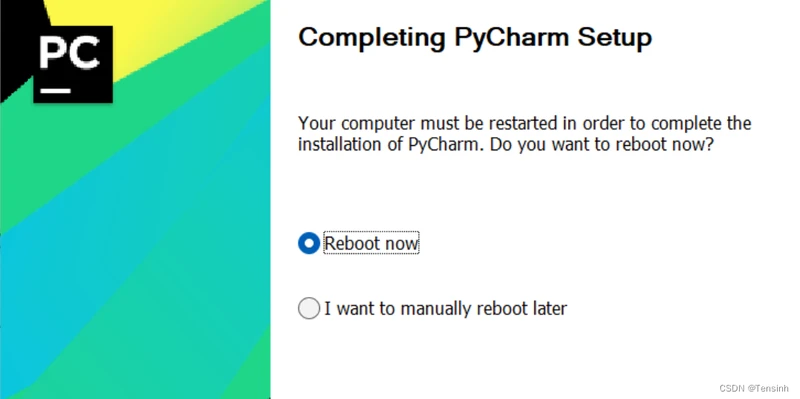Click the PyCharm PC logo icon
The width and height of the screenshot is (800, 399).
click(73, 64)
